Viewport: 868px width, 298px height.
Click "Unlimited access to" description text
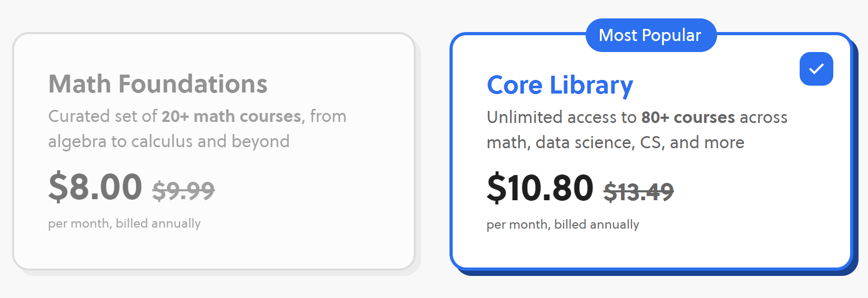coord(561,117)
